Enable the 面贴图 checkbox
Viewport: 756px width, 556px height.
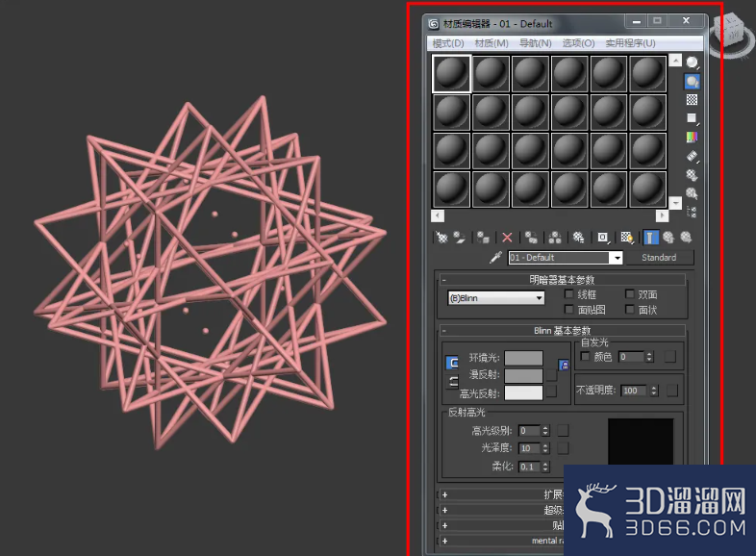569,309
